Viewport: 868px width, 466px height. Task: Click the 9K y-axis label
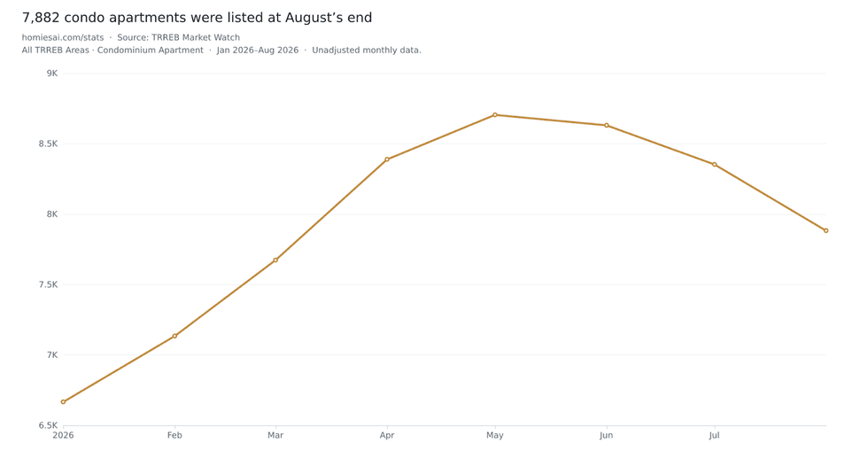pos(52,74)
